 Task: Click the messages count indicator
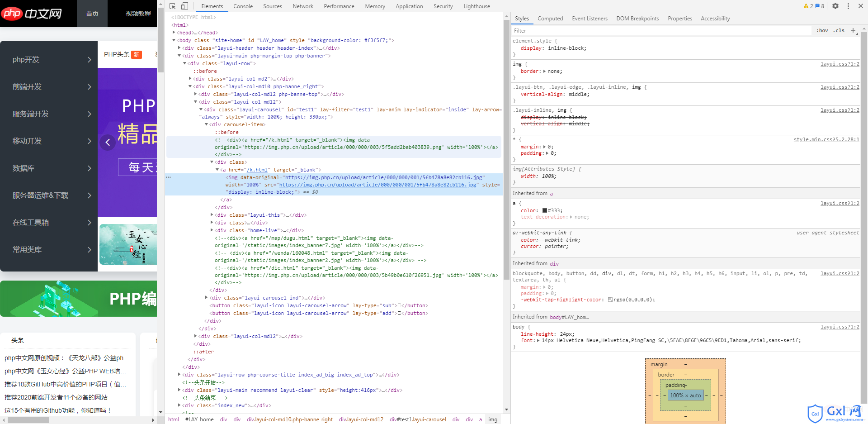[820, 6]
